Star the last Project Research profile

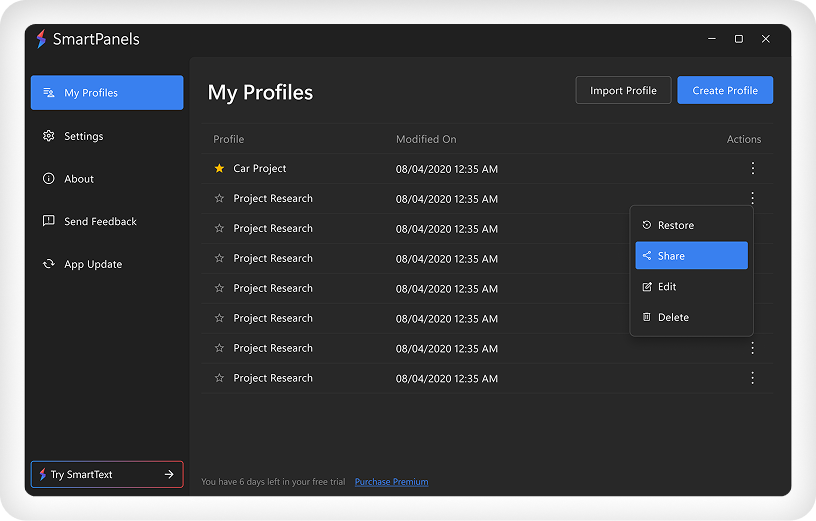(220, 378)
